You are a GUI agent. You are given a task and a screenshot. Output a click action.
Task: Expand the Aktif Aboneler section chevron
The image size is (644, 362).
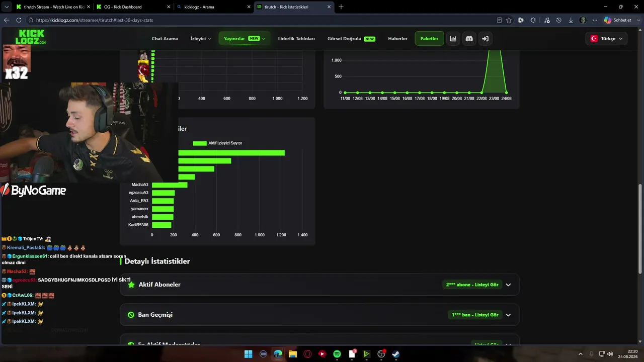pyautogui.click(x=508, y=285)
